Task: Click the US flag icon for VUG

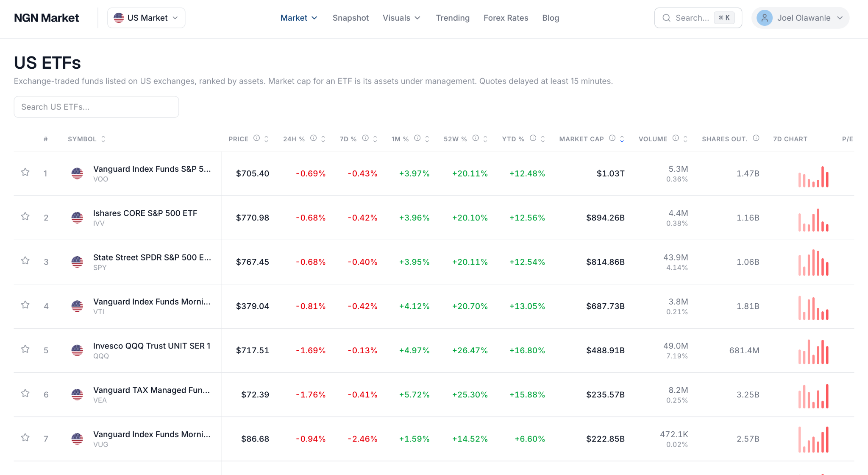Action: tap(77, 439)
